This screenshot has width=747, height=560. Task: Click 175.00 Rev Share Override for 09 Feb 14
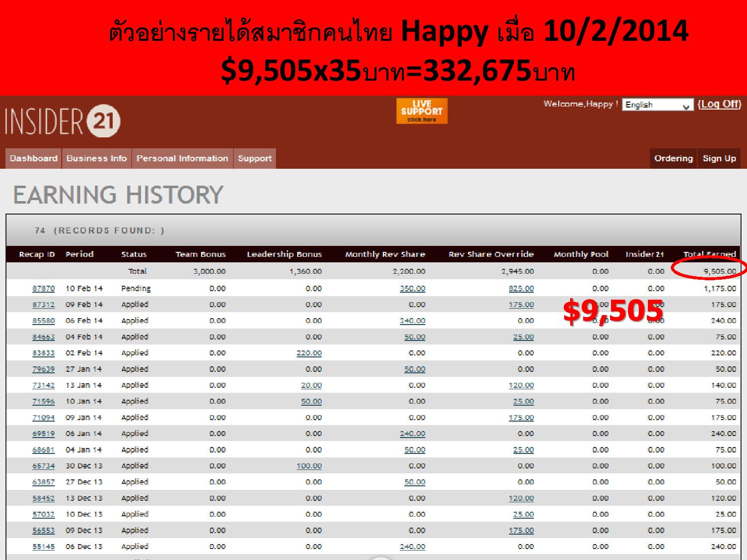[521, 305]
